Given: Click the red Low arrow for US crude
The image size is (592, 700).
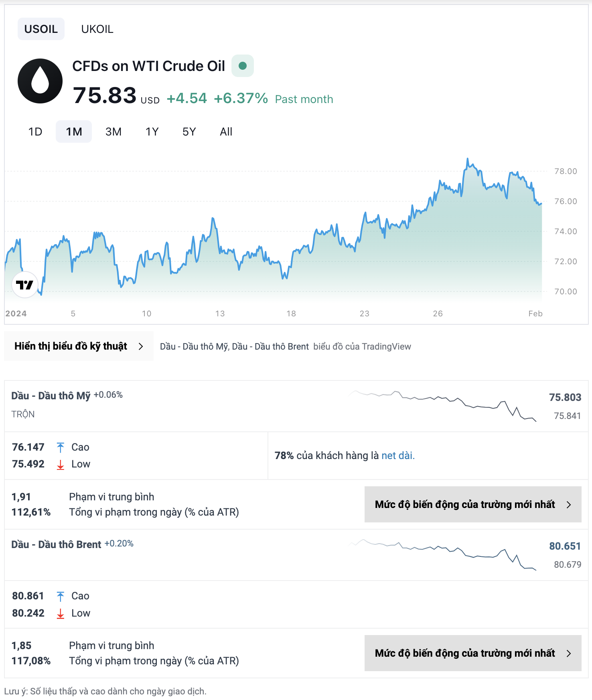Looking at the screenshot, I should coord(61,464).
